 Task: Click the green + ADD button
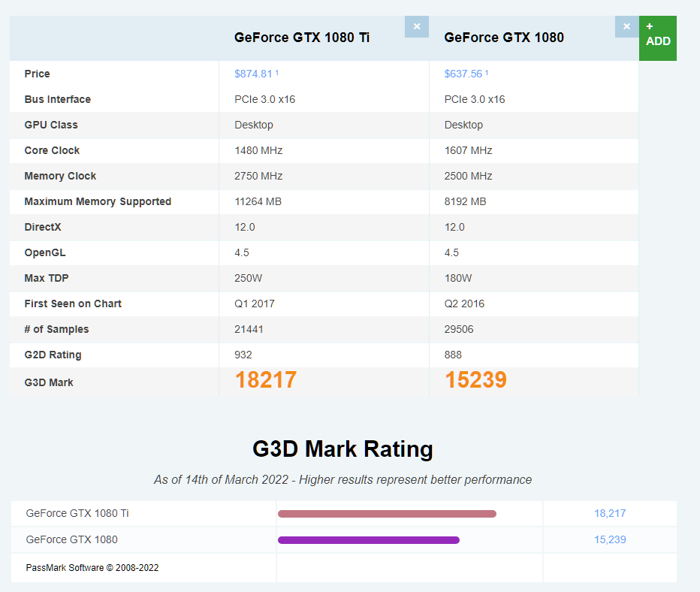tap(658, 38)
